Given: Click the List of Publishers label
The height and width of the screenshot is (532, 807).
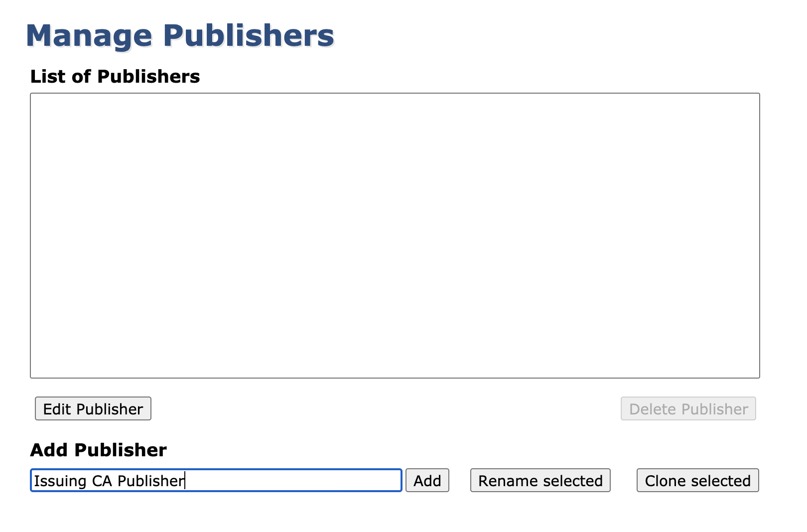Looking at the screenshot, I should pos(115,77).
